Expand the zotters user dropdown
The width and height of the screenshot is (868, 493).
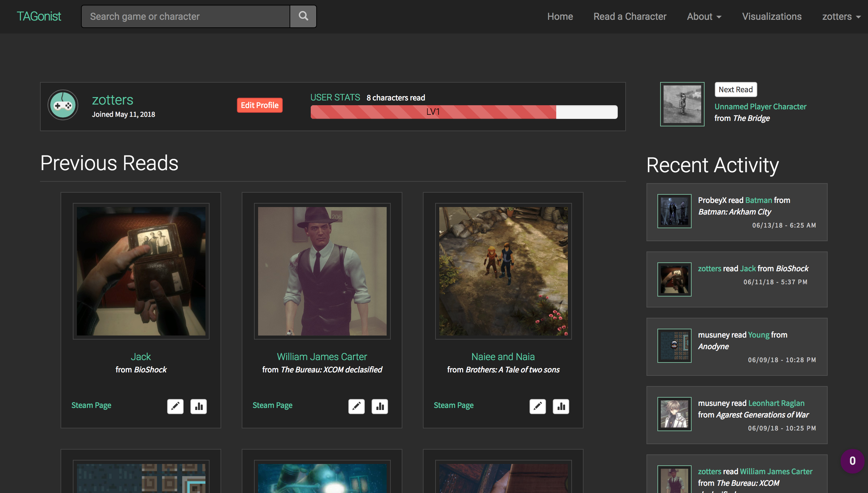(841, 16)
